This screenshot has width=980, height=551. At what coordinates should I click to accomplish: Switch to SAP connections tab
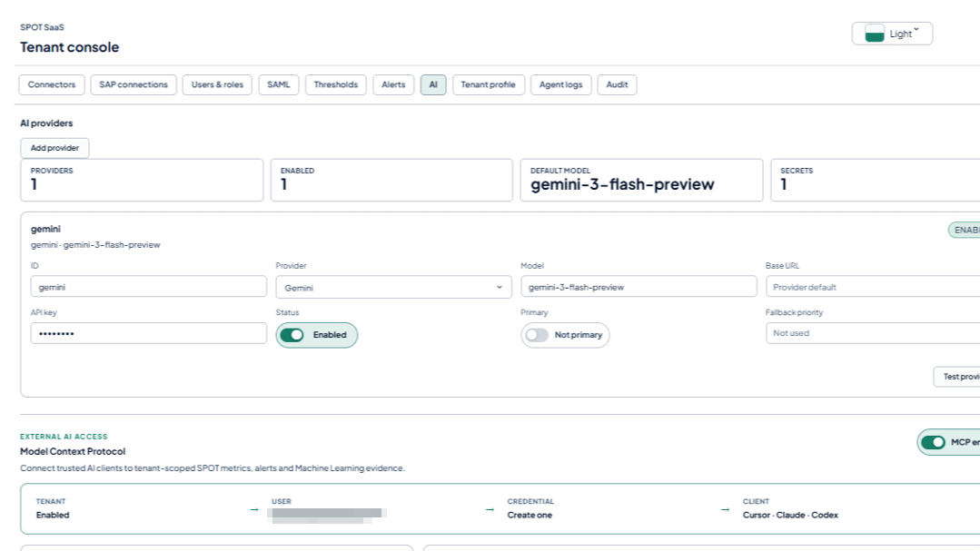pyautogui.click(x=134, y=84)
